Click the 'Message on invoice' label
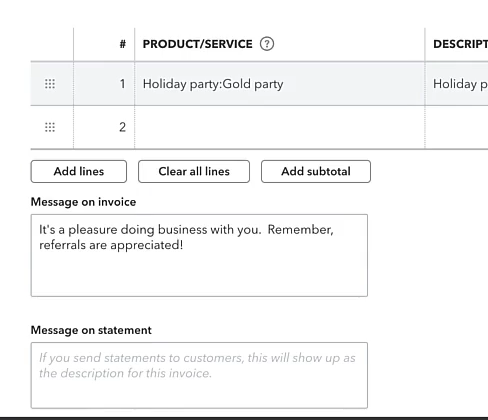The width and height of the screenshot is (488, 420). click(83, 202)
